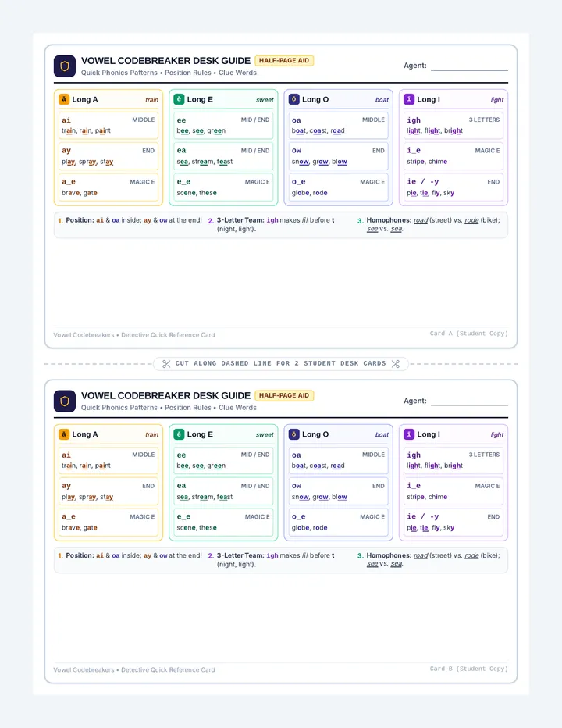This screenshot has height=728, width=562.
Task: Click the green Long E badge icon on Card A
Action: (x=179, y=99)
